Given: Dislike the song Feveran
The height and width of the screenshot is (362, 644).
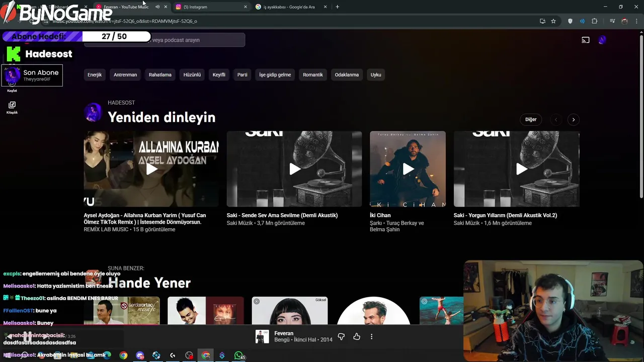Looking at the screenshot, I should pos(341,336).
